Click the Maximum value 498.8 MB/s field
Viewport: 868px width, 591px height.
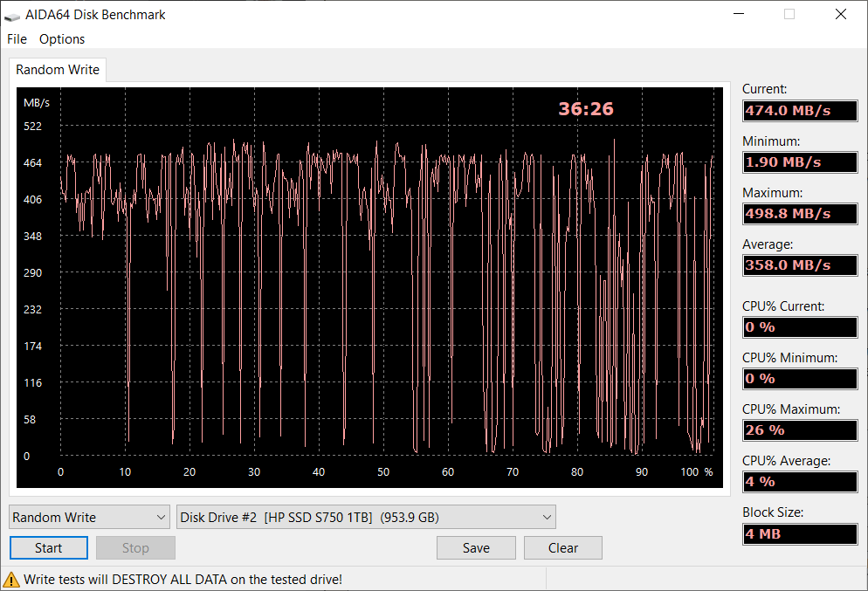[799, 214]
